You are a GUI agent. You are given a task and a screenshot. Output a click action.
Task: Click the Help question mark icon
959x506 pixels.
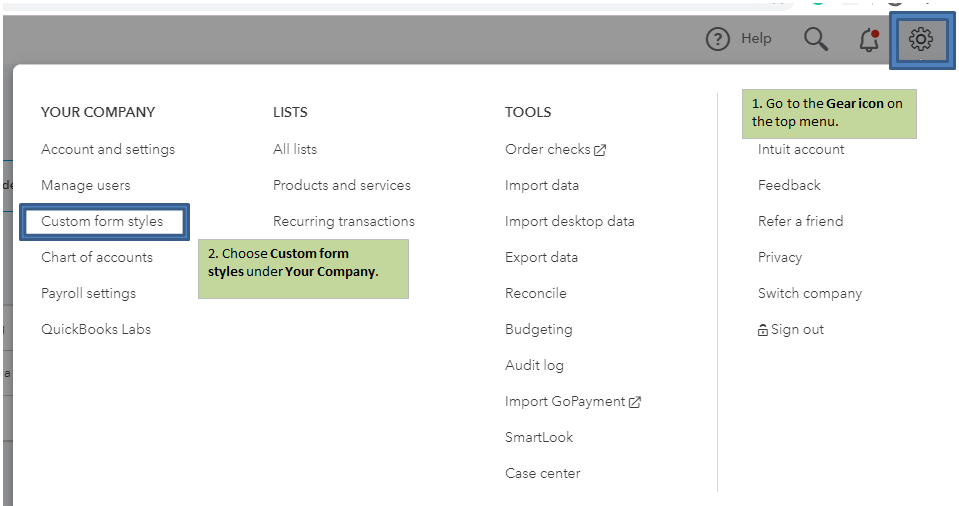[717, 39]
